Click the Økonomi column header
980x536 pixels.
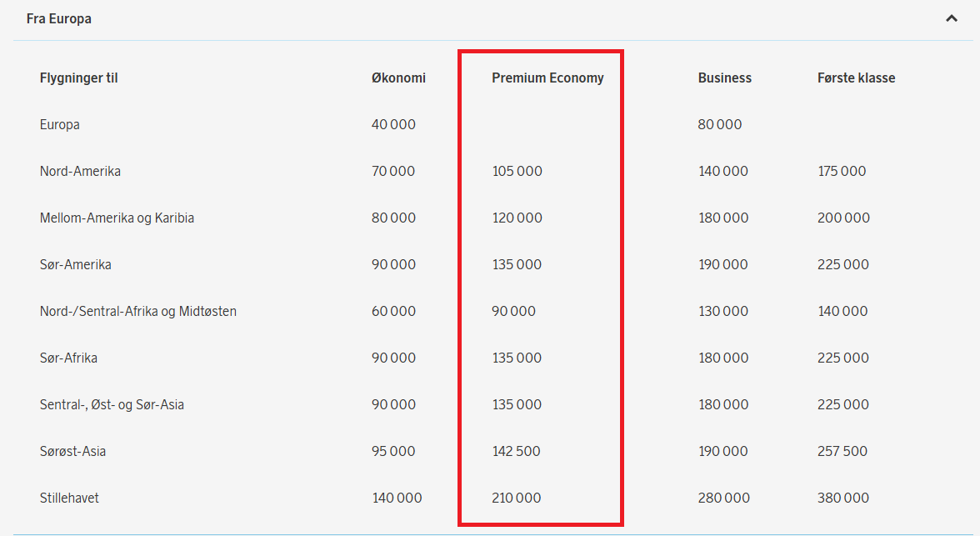click(398, 78)
